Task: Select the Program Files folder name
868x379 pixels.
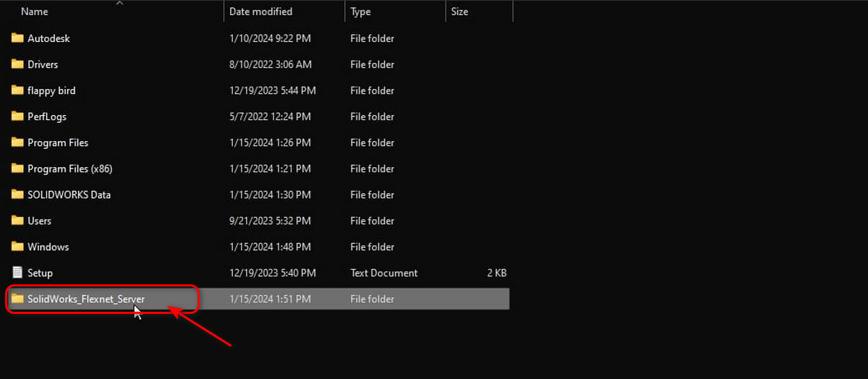Action: click(58, 142)
